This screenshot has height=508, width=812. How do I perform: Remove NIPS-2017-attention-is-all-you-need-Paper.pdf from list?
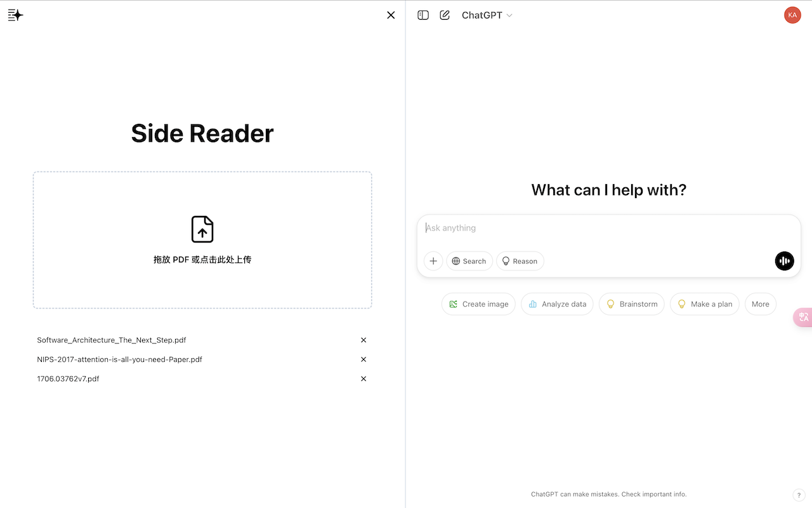point(363,359)
